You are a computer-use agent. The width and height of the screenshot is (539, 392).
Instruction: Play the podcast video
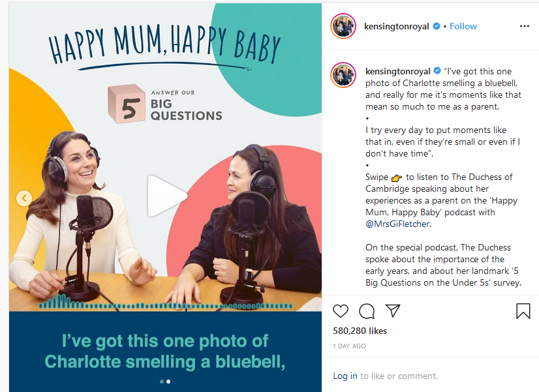[167, 196]
